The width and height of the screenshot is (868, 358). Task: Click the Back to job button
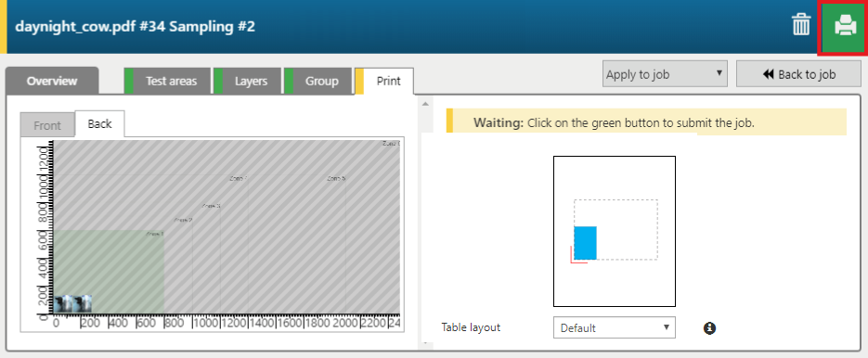[x=798, y=74]
